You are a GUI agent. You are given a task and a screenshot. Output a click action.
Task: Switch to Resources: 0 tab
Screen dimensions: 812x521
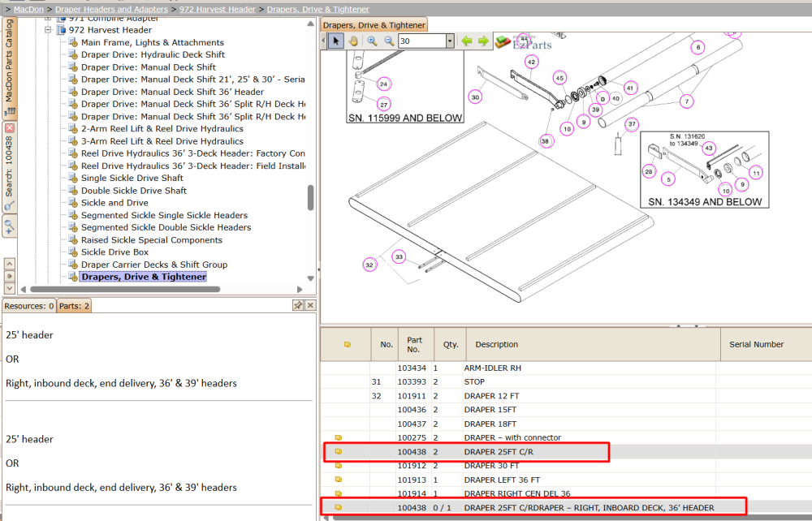(29, 306)
